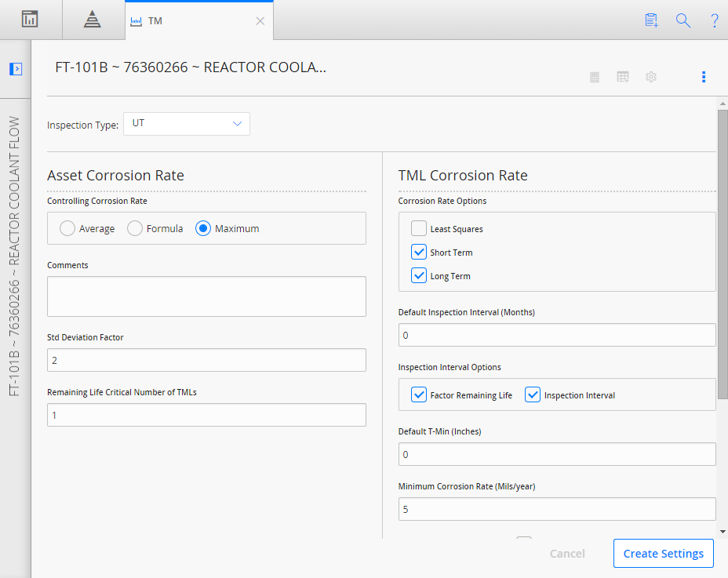Open the dashboard chart icon tab
The width and height of the screenshot is (728, 578).
pos(30,20)
